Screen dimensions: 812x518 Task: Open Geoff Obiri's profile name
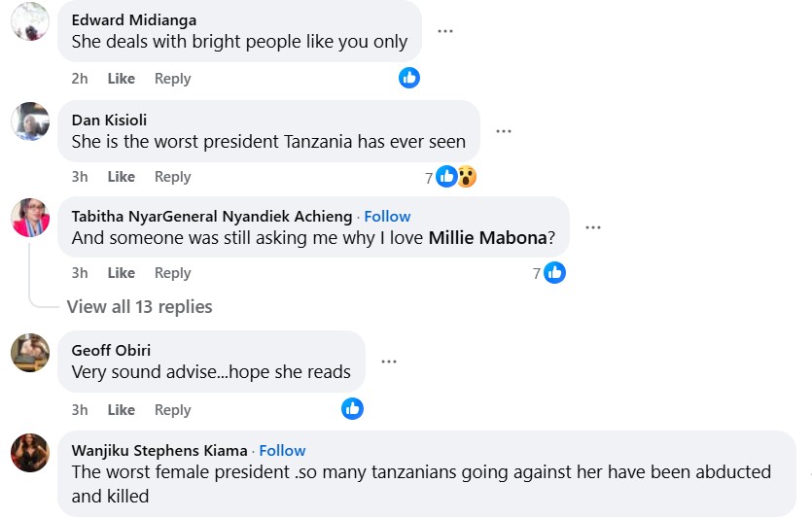[111, 351]
